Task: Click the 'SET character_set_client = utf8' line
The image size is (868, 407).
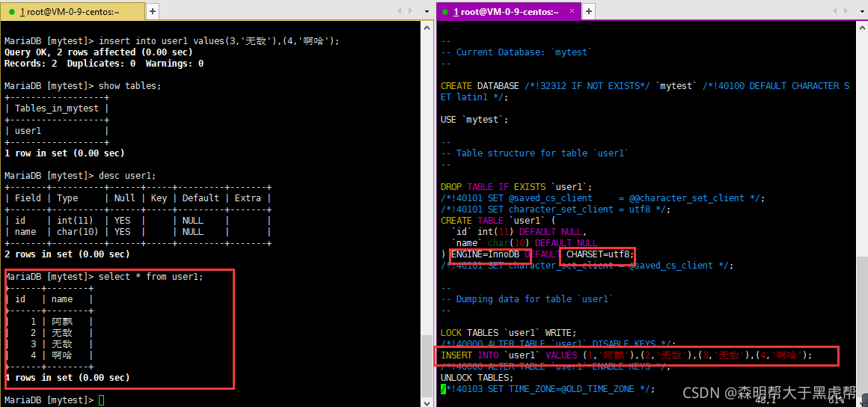Action: pos(556,209)
